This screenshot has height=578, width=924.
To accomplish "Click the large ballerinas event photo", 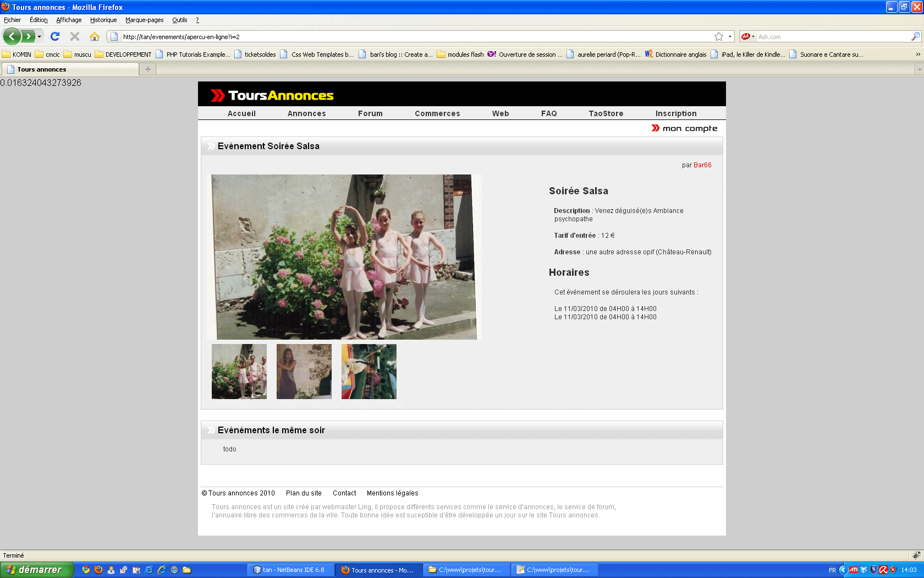I will 344,257.
